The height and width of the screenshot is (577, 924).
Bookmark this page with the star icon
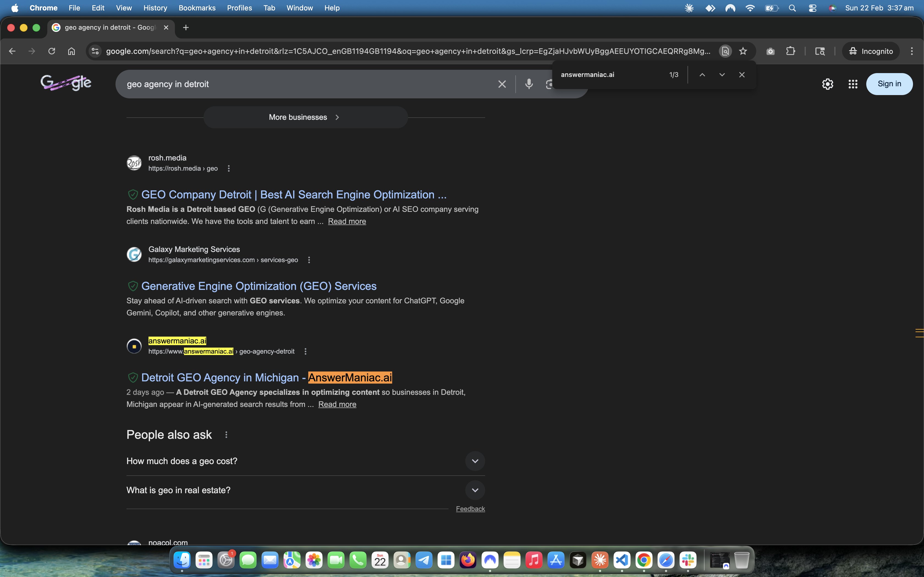coord(743,51)
